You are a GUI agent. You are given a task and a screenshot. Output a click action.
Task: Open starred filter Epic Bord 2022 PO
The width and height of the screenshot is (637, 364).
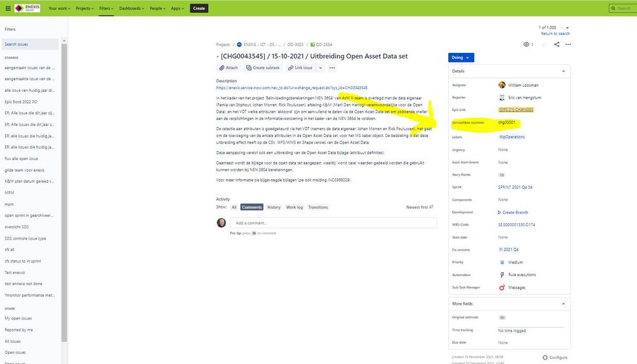(x=20, y=102)
